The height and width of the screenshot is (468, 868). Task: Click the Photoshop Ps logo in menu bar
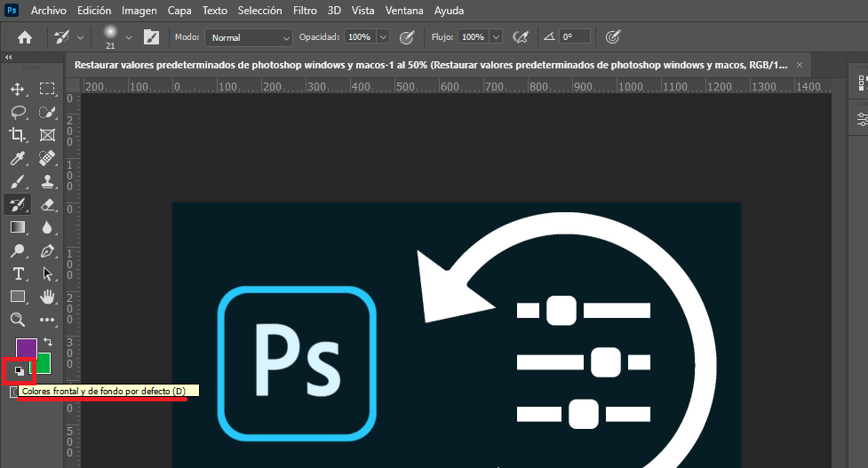point(12,10)
